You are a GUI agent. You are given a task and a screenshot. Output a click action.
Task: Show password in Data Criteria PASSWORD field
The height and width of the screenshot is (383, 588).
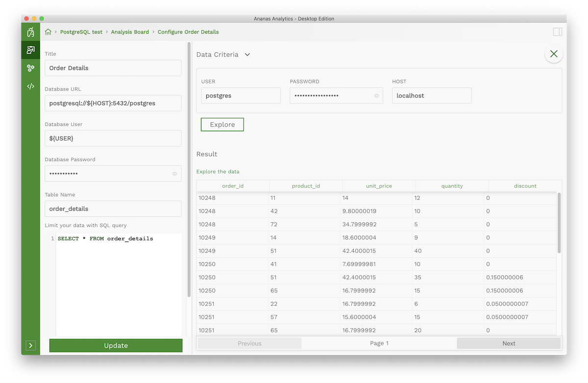coord(376,96)
